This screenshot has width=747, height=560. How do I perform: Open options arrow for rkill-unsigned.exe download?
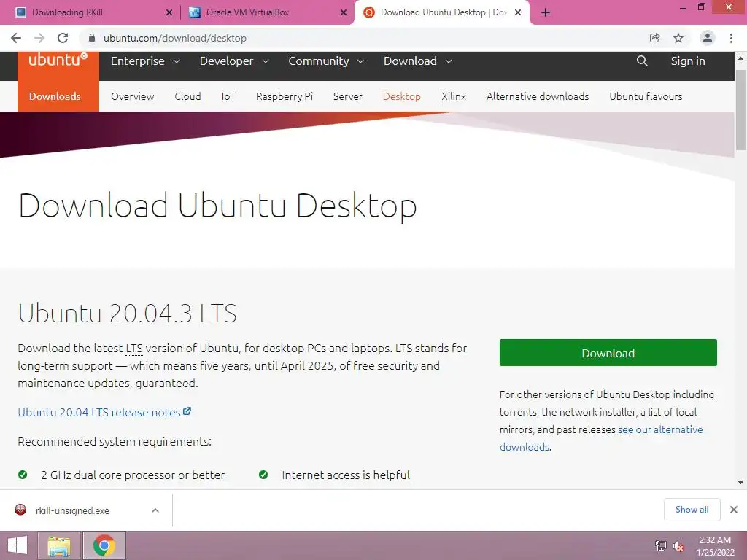[x=155, y=510]
